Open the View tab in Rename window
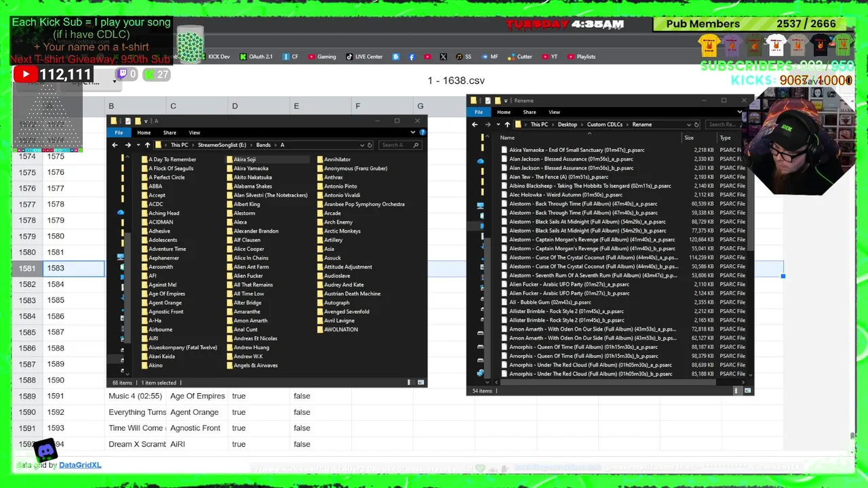The width and height of the screenshot is (868, 488). coord(554,113)
